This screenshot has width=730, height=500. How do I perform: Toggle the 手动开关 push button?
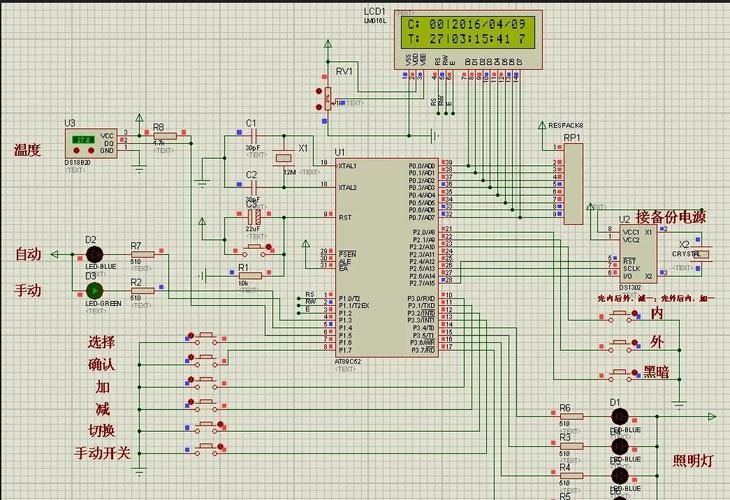pos(205,449)
